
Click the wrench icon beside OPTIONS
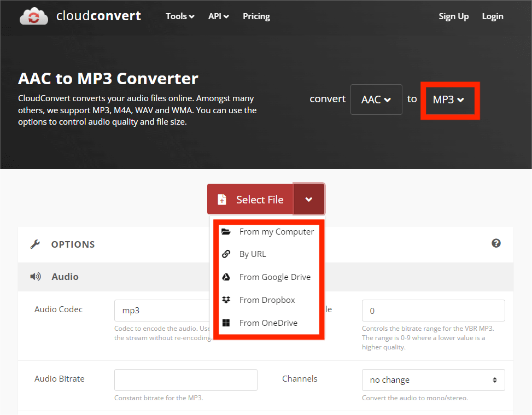(35, 244)
